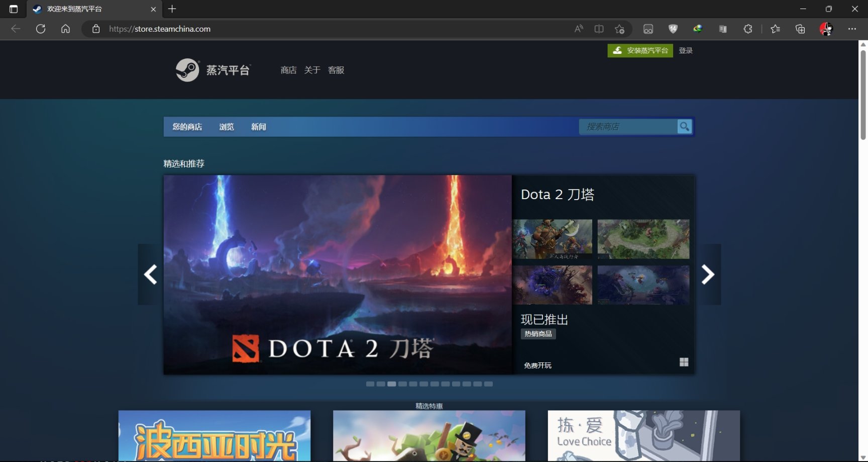Image resolution: width=868 pixels, height=462 pixels.
Task: Click in the 搜索商店 search field
Action: click(628, 127)
